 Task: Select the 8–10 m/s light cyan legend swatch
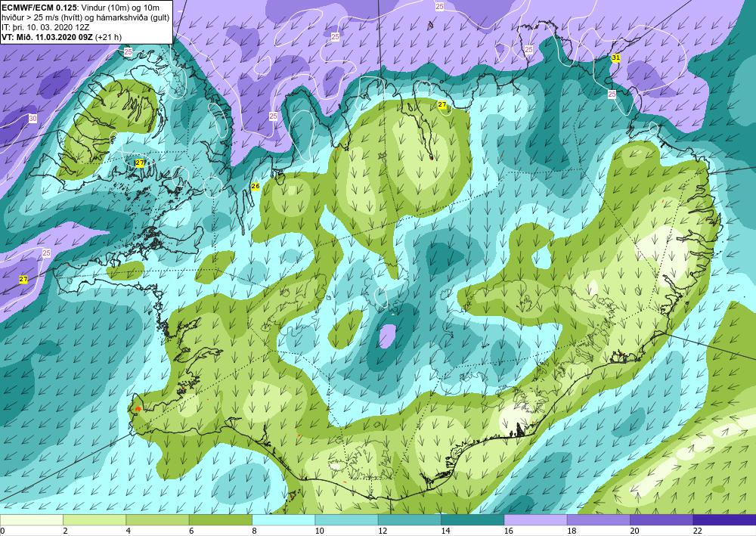[283, 519]
